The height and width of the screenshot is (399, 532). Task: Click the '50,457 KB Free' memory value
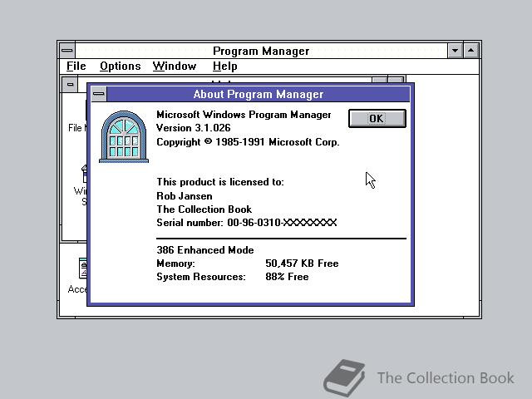(302, 264)
